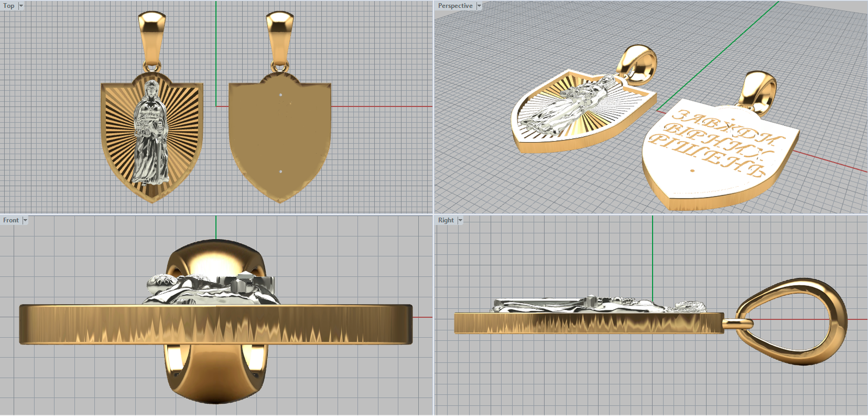Viewport: 868px width, 419px height.
Task: Select the silver figure in Top view
Action: pyautogui.click(x=151, y=136)
